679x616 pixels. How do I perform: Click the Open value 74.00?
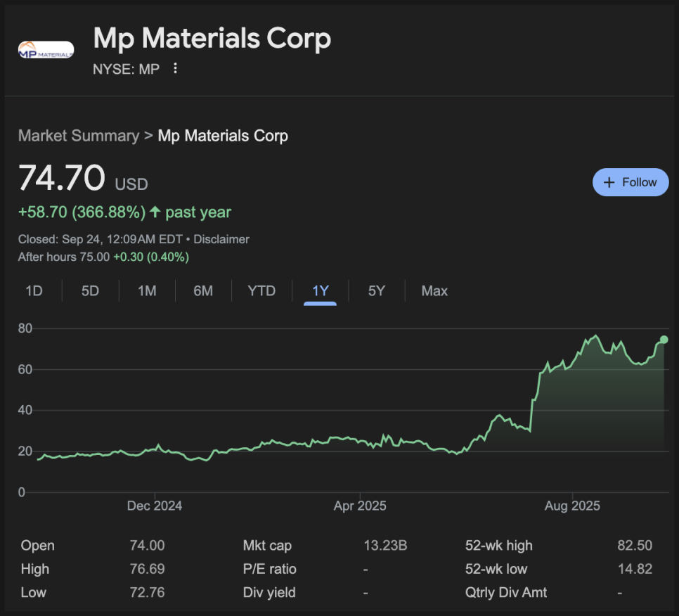[x=147, y=546]
